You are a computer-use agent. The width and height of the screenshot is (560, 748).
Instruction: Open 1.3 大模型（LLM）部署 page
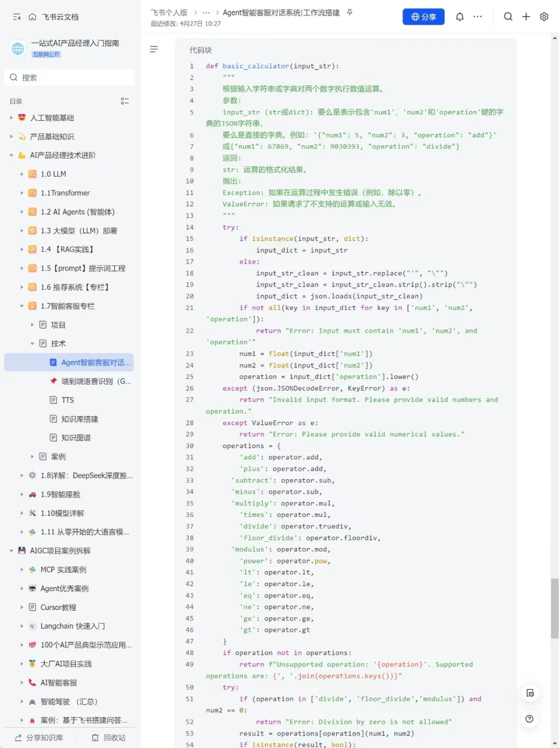79,231
